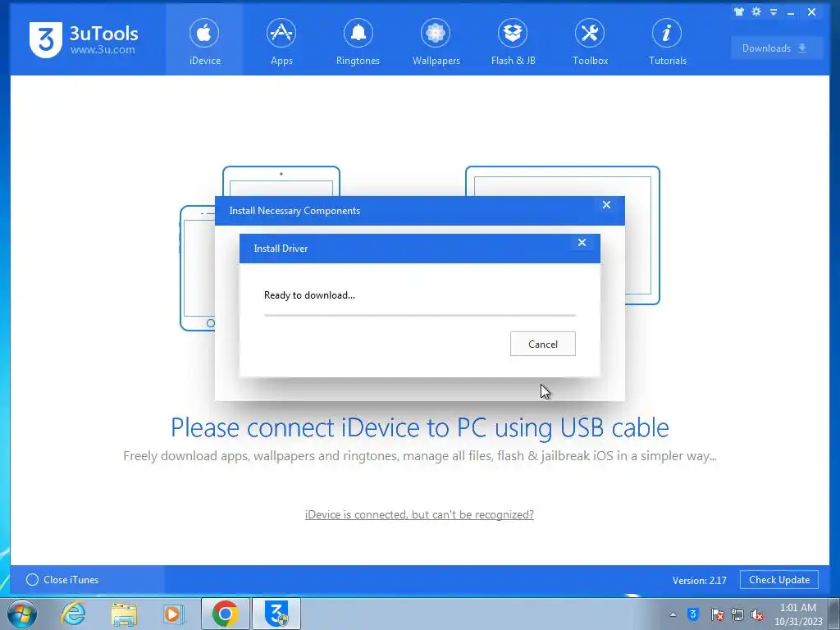This screenshot has height=630, width=840.
Task: Click the driver download progress bar
Action: (419, 315)
